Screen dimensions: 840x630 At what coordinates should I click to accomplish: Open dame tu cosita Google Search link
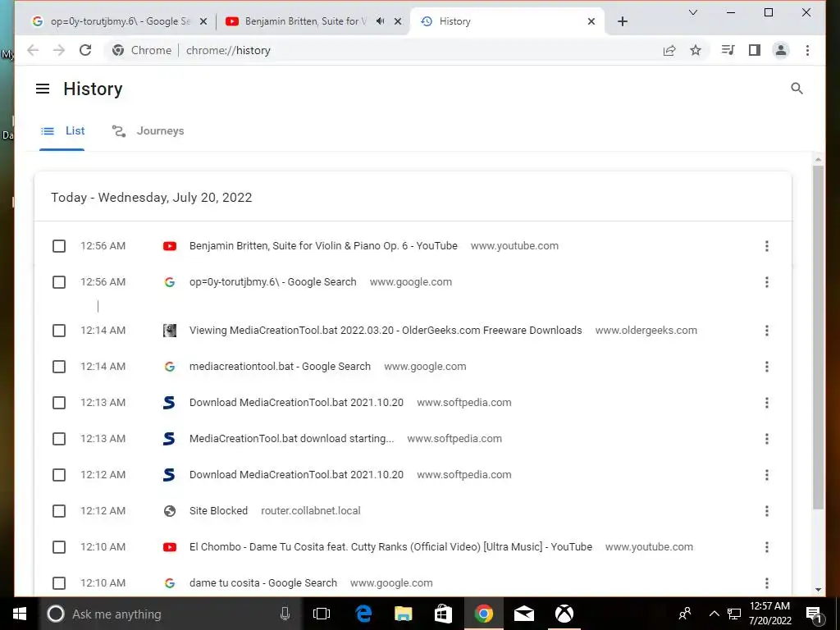pos(263,583)
